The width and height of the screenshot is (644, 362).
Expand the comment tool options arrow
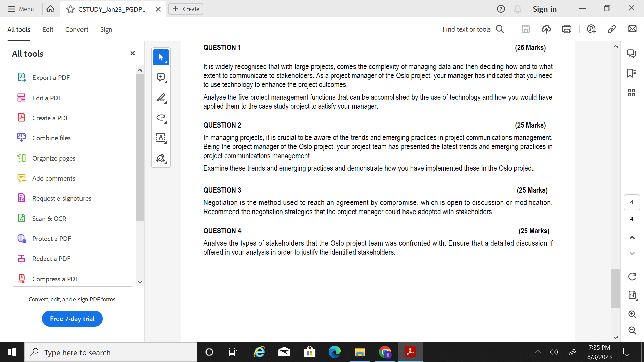point(166,82)
